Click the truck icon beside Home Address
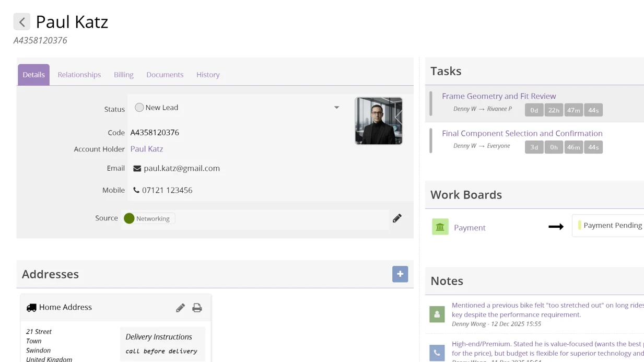This screenshot has height=362, width=644. click(31, 308)
